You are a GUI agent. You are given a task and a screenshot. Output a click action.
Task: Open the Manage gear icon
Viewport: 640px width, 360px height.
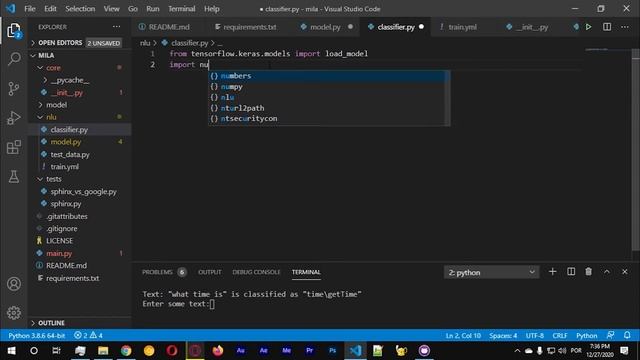click(x=13, y=313)
